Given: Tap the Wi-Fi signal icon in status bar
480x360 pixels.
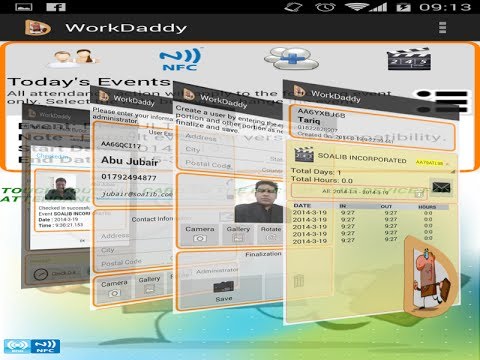Looking at the screenshot, I should coord(357,7).
